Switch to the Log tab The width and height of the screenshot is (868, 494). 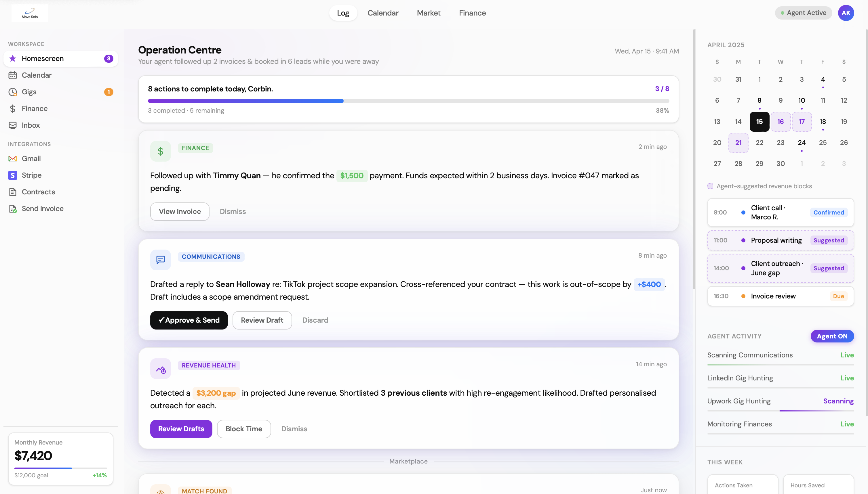tap(343, 13)
